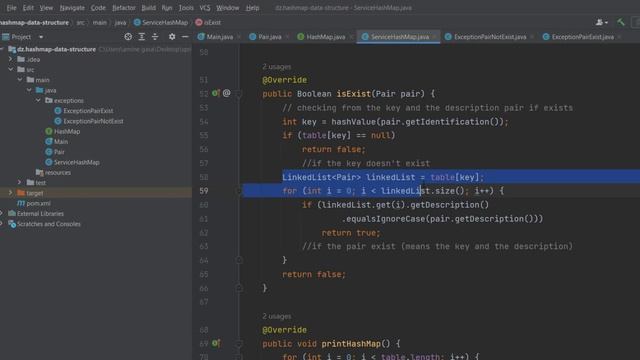Image resolution: width=640 pixels, height=360 pixels.
Task: Click code folding marker on line 59
Action: coord(239,191)
